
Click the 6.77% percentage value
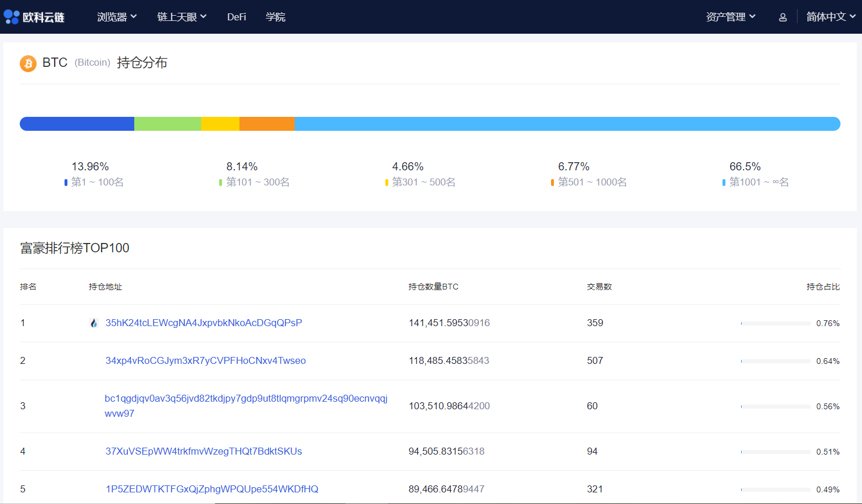pos(574,167)
